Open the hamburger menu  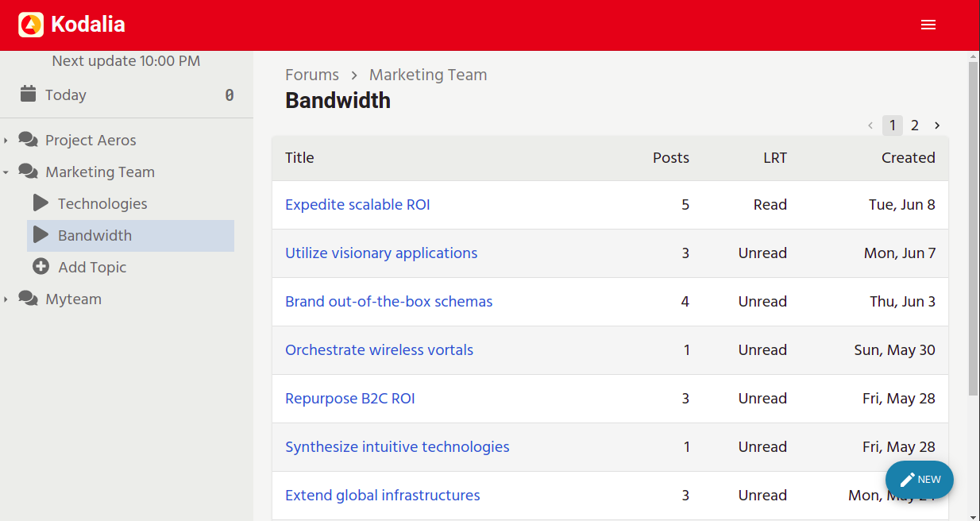(x=928, y=25)
